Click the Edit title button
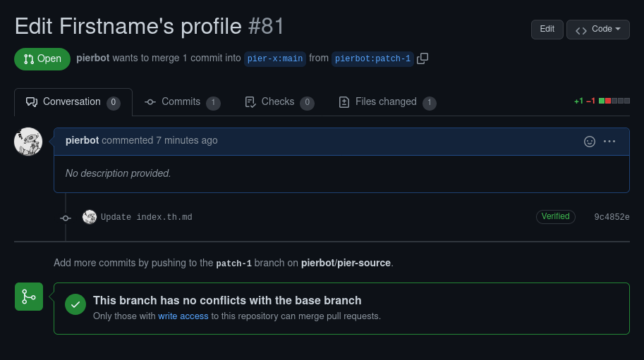This screenshot has height=360, width=644. click(x=547, y=30)
